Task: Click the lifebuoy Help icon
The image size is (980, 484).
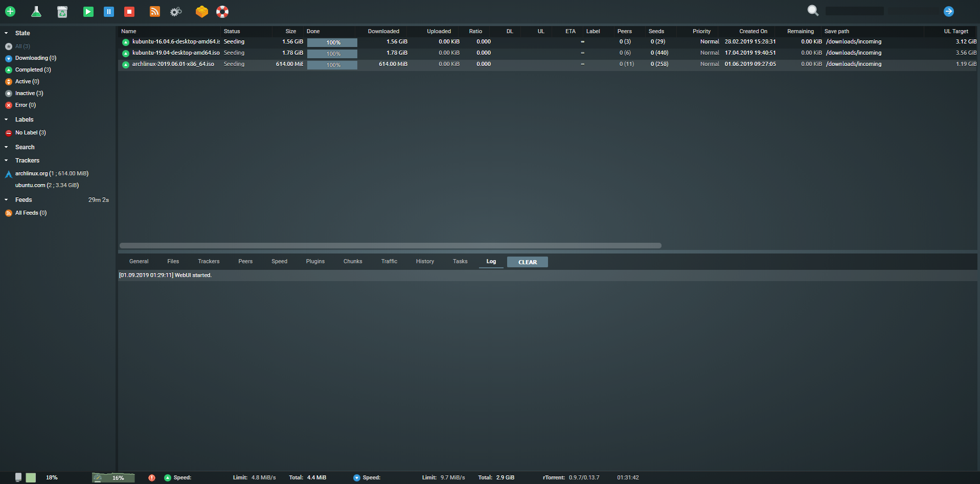Action: pos(222,11)
